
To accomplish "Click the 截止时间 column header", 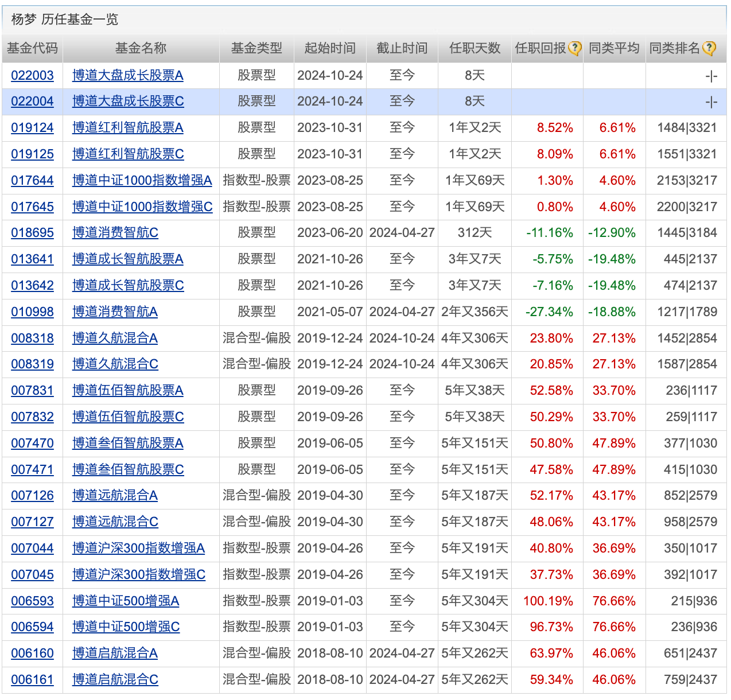I will (402, 49).
